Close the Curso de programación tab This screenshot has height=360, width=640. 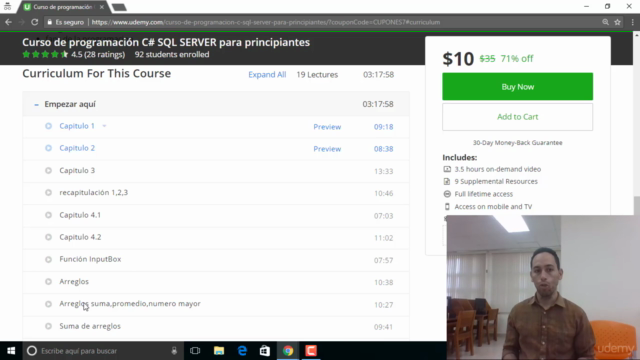coord(102,7)
